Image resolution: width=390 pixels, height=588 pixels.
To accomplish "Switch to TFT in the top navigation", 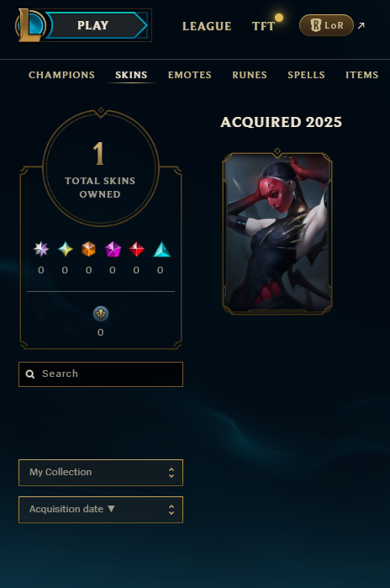I will 264,26.
